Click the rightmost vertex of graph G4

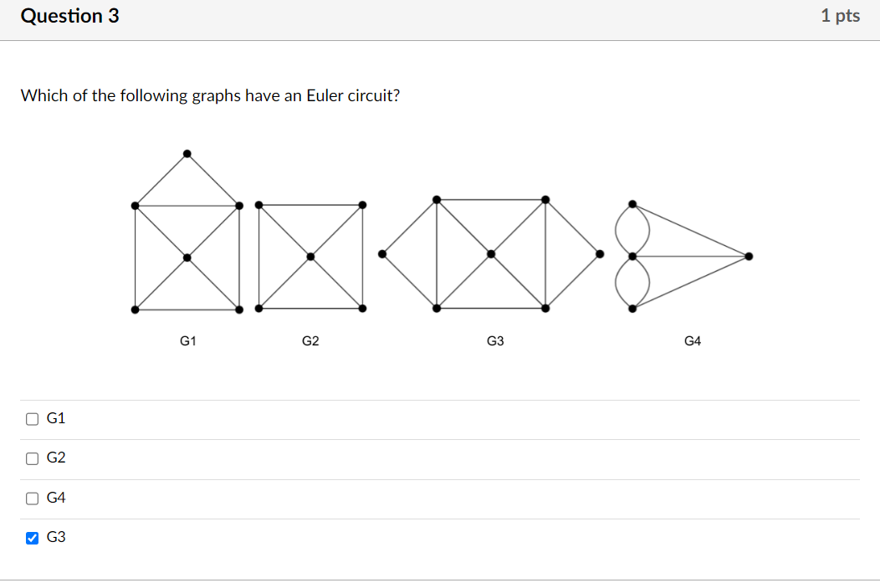[x=750, y=257]
